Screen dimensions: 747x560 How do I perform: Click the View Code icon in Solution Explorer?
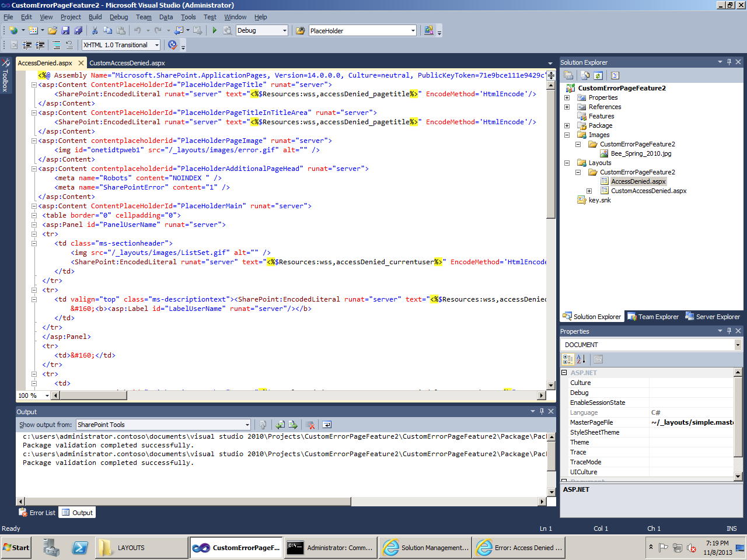pyautogui.click(x=615, y=75)
